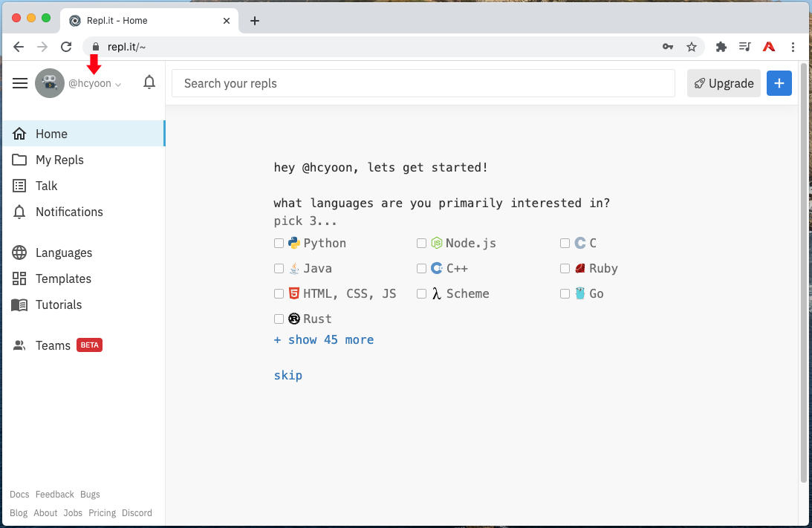This screenshot has height=528, width=812.
Task: Click the C++ logo icon
Action: point(437,268)
